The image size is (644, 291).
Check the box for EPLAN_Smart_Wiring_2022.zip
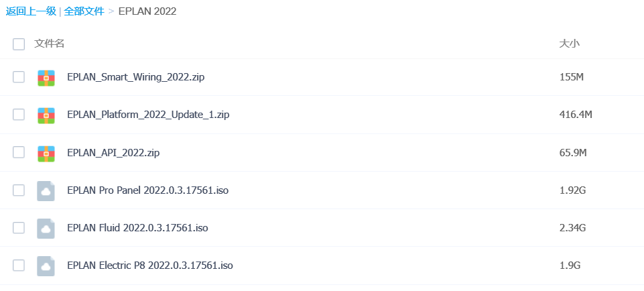click(19, 77)
